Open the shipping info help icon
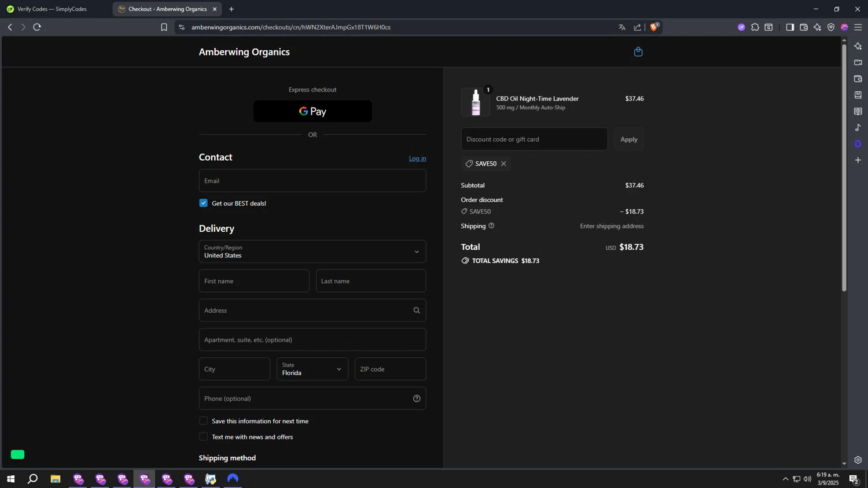This screenshot has height=488, width=868. pos(491,226)
